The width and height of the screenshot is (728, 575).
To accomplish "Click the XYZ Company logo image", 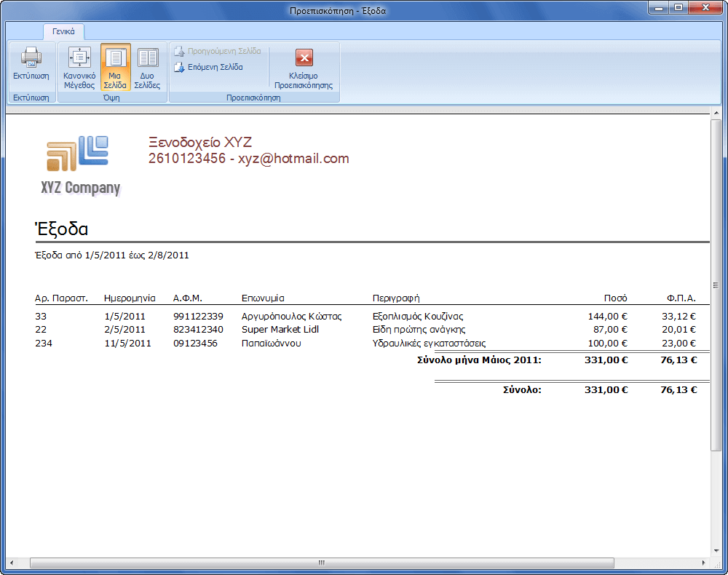I will pyautogui.click(x=79, y=165).
